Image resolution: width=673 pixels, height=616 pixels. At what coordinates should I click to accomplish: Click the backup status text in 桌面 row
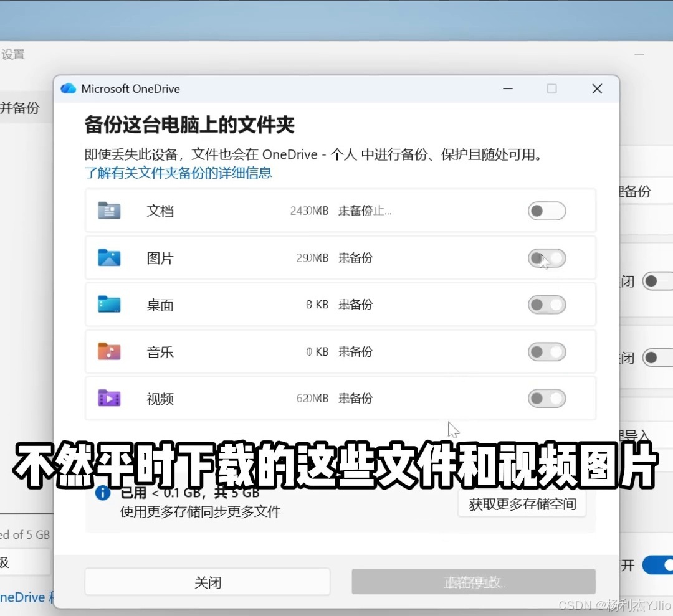click(355, 304)
